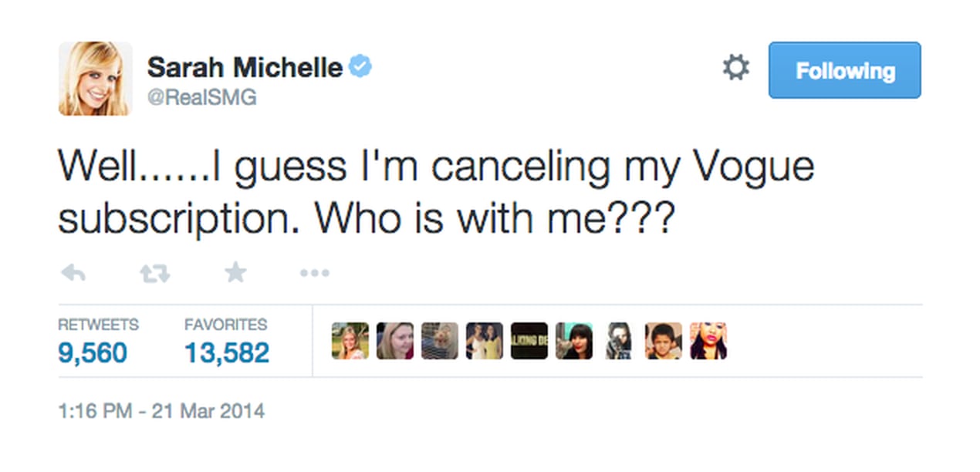Click the reply icon below the tweet text
Image resolution: width=980 pixels, height=472 pixels.
coord(73,271)
